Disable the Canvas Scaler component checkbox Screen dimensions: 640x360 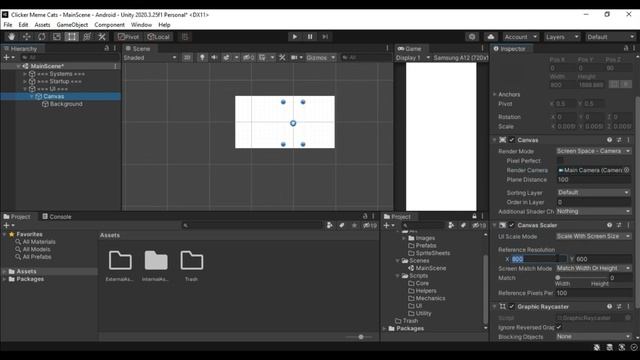pyautogui.click(x=511, y=225)
